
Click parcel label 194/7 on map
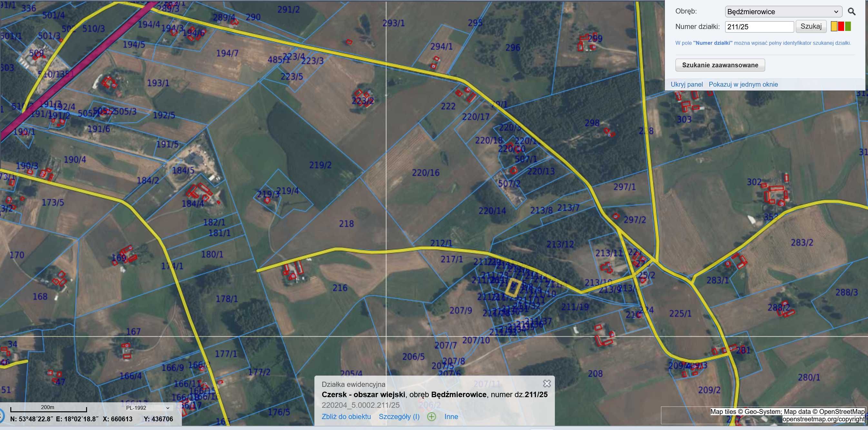pyautogui.click(x=227, y=53)
